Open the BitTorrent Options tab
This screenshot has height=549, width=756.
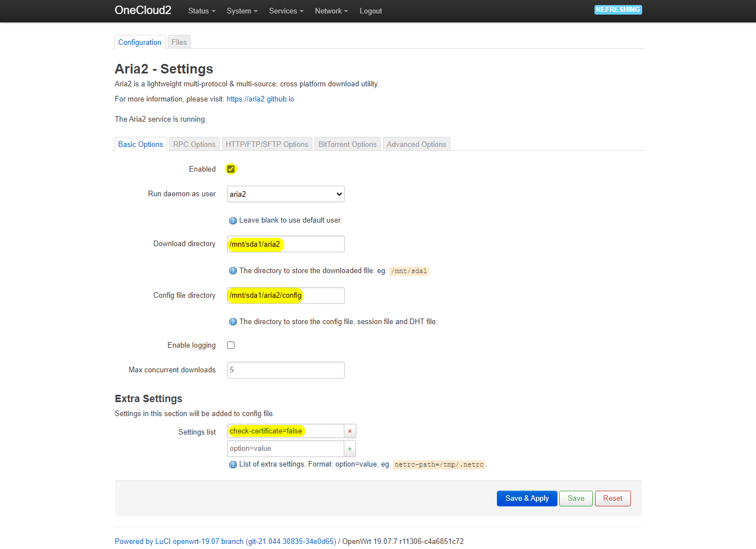(347, 145)
